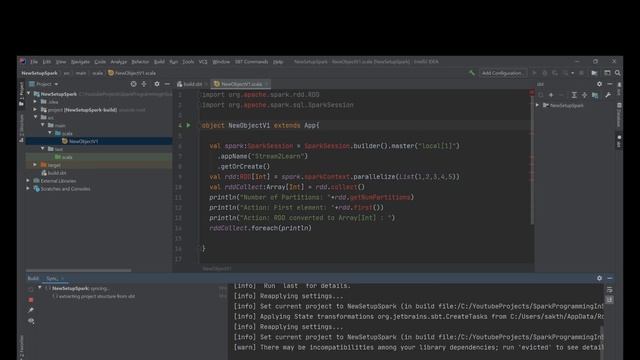The height and width of the screenshot is (360, 640).
Task: Click the eye view-options icon in Build panel
Action: click(x=31, y=321)
